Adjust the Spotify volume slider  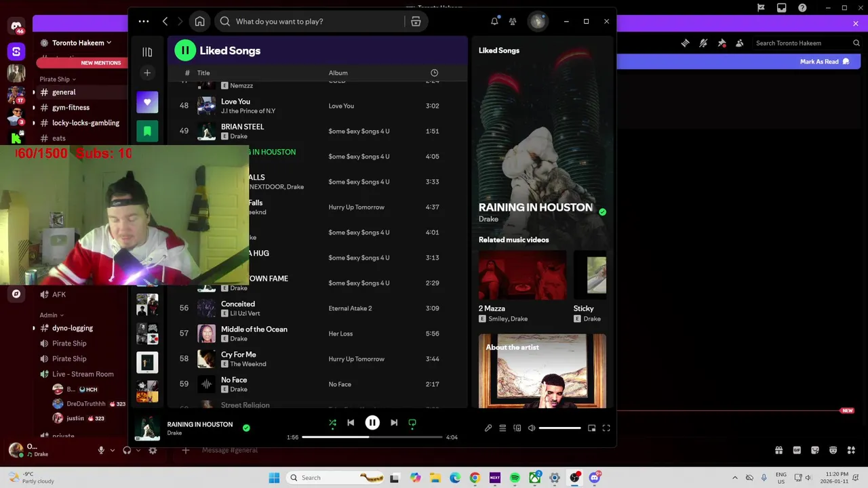(559, 428)
